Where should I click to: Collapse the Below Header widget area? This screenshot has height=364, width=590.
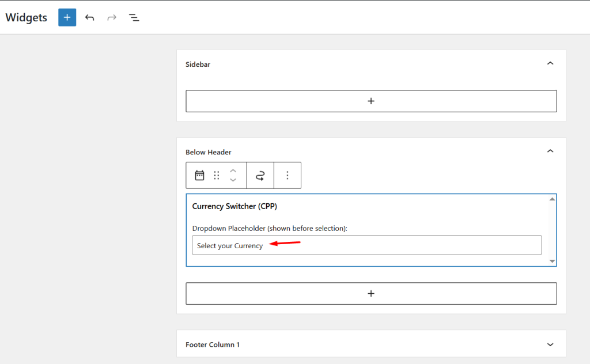tap(550, 151)
